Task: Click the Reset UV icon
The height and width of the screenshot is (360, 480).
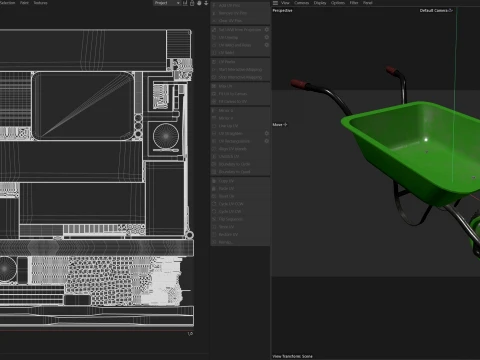Action: [x=214, y=196]
